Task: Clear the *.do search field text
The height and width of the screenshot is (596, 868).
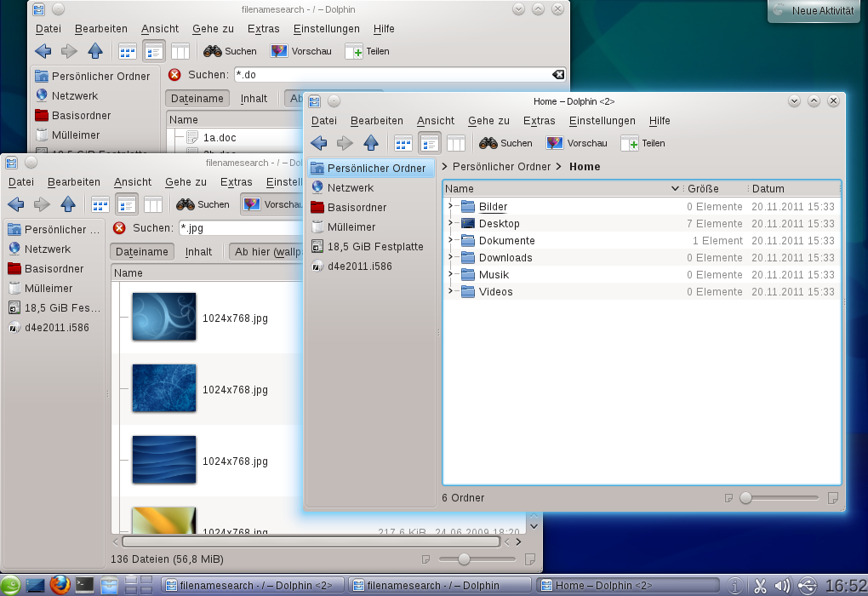Action: pos(558,75)
